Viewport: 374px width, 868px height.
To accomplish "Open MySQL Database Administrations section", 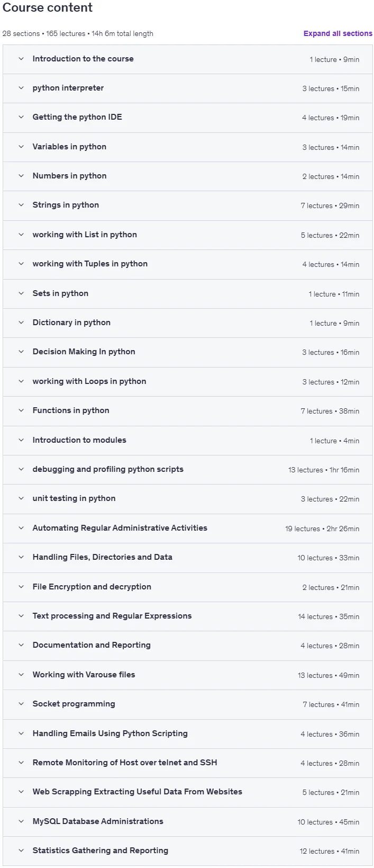I will tap(188, 821).
